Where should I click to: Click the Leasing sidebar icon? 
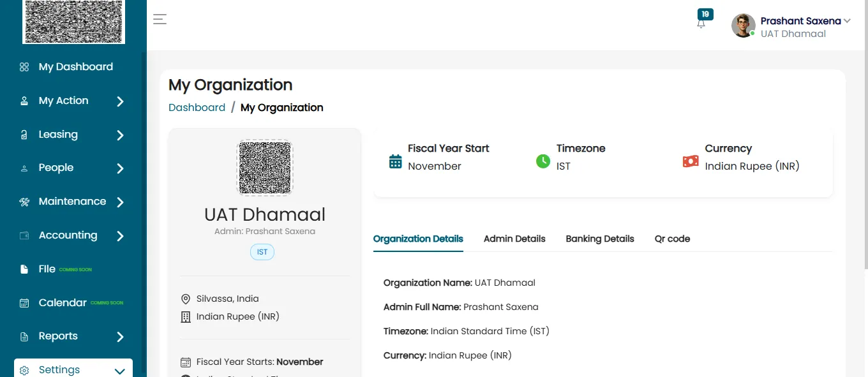tap(24, 135)
